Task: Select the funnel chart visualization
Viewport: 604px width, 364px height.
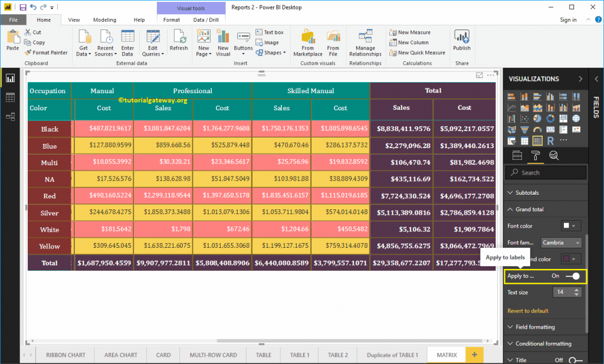Action: (x=525, y=129)
